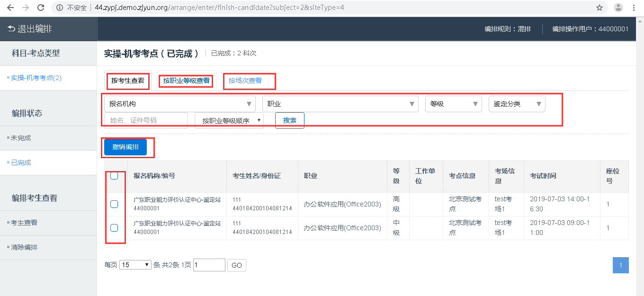
Task: Click the GO pagination button
Action: coord(237,265)
